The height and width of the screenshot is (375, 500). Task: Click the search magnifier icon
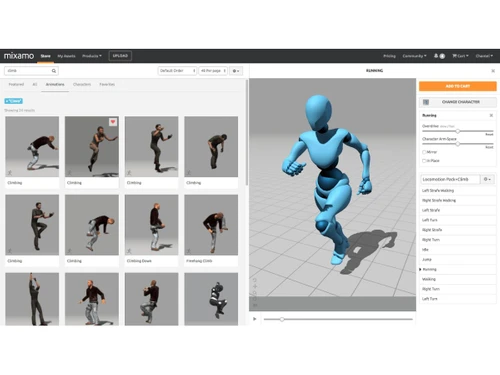point(54,71)
